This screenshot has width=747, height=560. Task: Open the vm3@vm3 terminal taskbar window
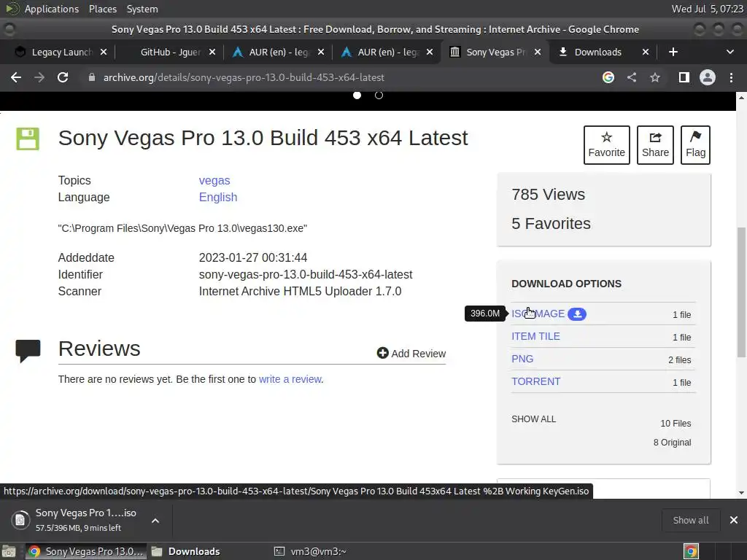point(310,551)
